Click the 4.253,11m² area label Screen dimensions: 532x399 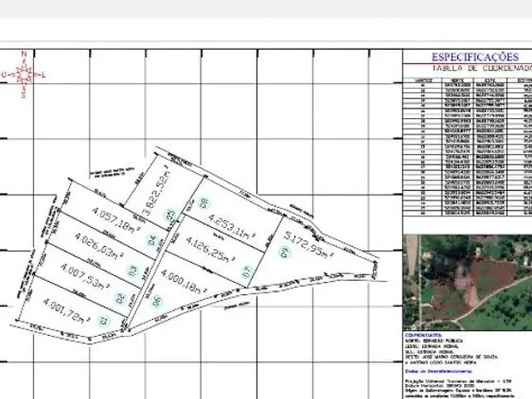click(232, 227)
